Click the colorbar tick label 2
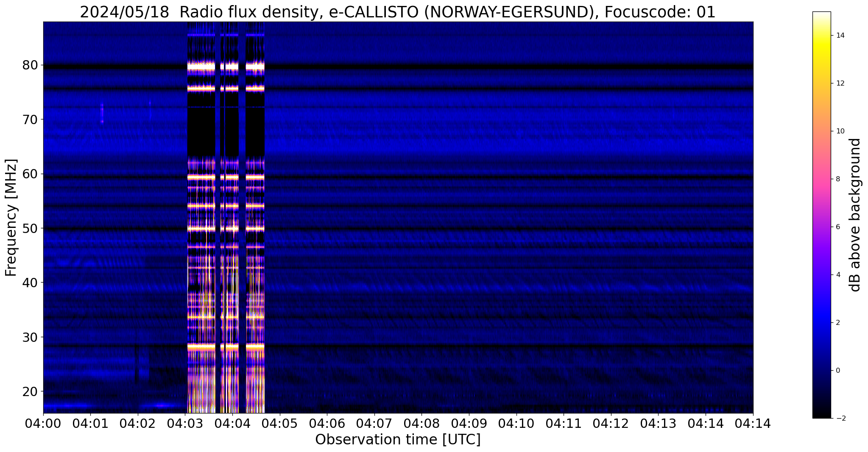 click(x=837, y=322)
